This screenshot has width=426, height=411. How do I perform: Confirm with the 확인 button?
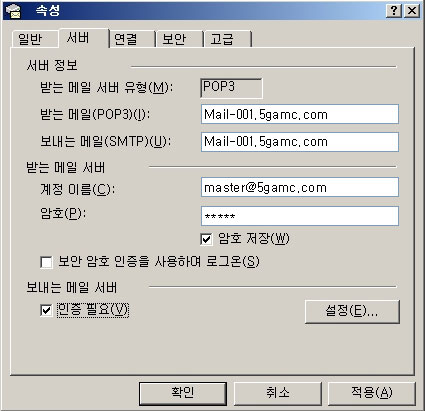183,393
